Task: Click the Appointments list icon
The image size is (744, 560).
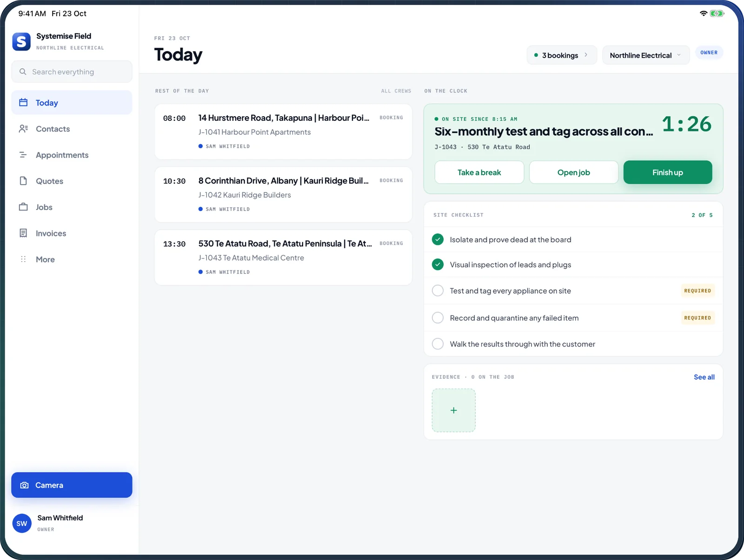Action: [x=23, y=155]
